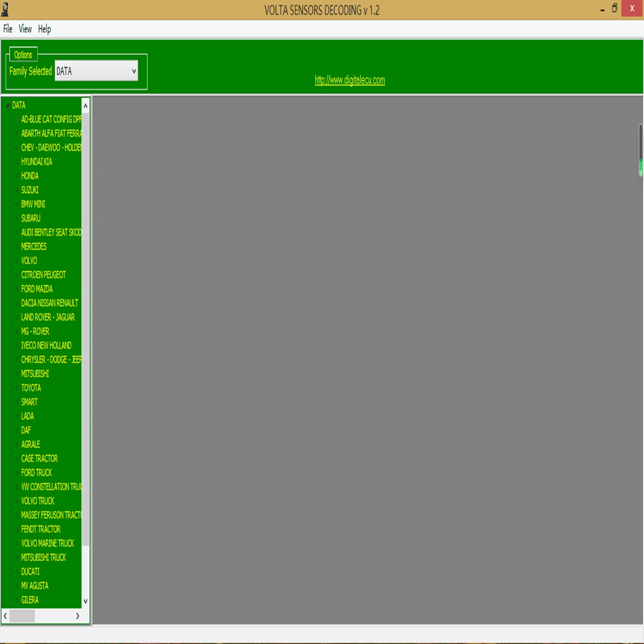
Task: Click tree horizontal scroll right arrow
Action: point(78,616)
